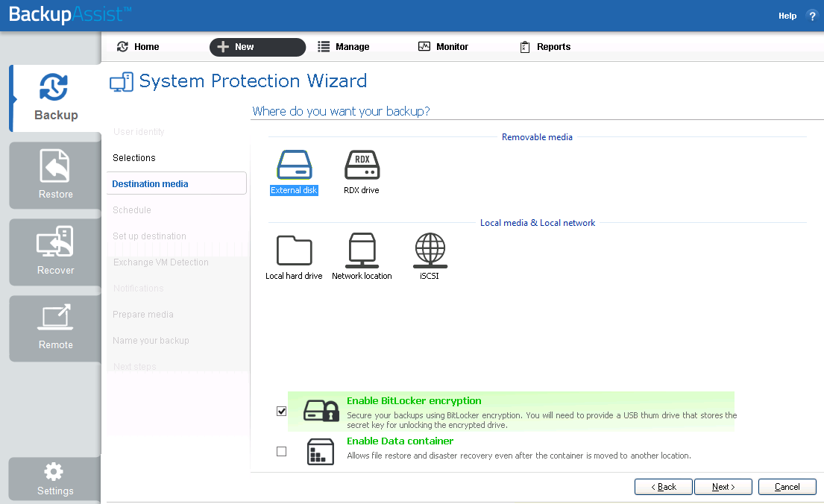Click the Notifications wizard step
This screenshot has height=504, width=824.
coord(138,289)
